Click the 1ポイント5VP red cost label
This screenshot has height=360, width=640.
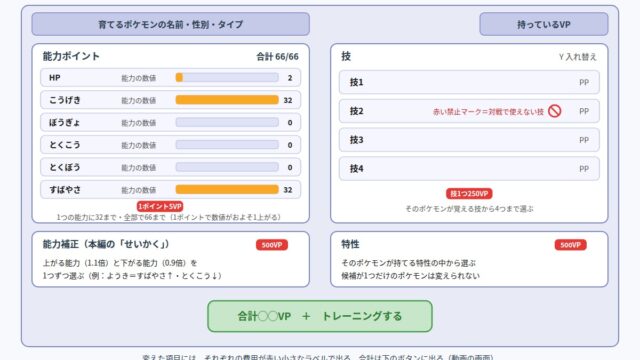point(160,206)
